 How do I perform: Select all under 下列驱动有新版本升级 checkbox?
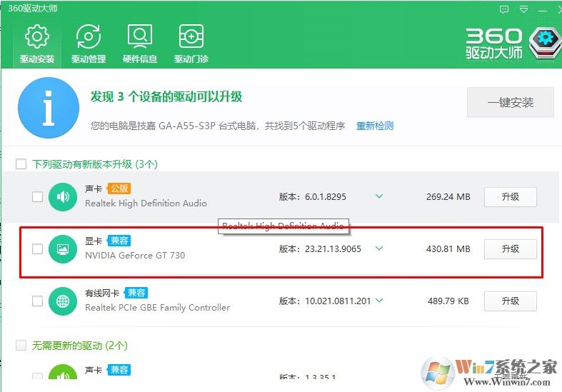tap(21, 164)
